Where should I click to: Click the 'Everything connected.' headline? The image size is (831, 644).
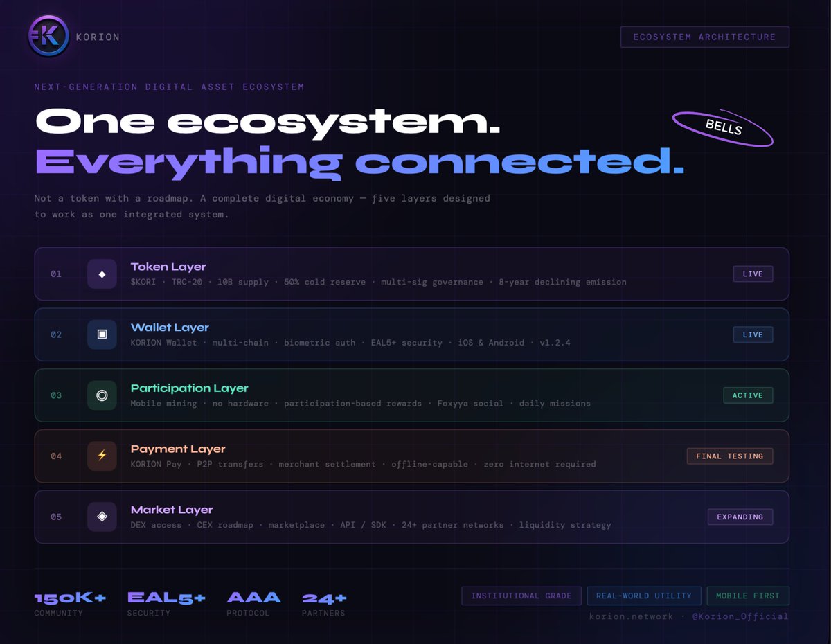(359, 161)
